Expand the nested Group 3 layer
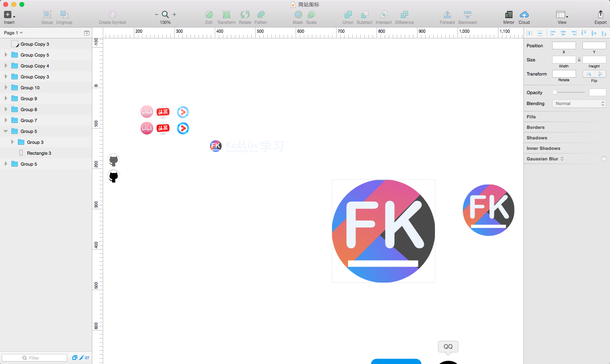The height and width of the screenshot is (364, 610). [12, 142]
